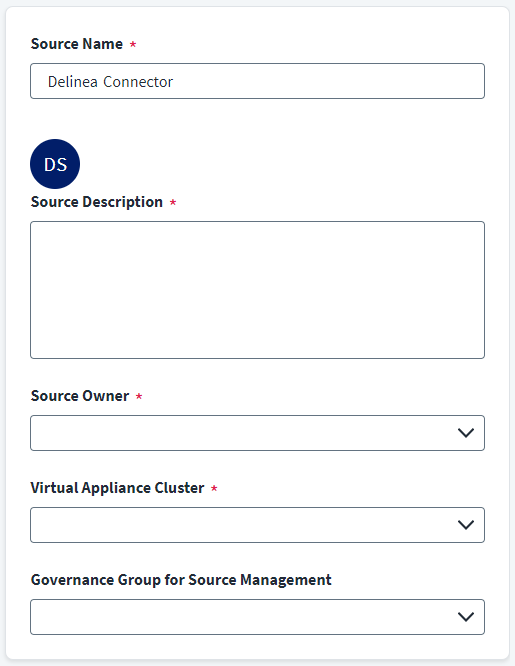The image size is (515, 666).
Task: Click the red asterisk beside Source Name
Action: click(133, 44)
